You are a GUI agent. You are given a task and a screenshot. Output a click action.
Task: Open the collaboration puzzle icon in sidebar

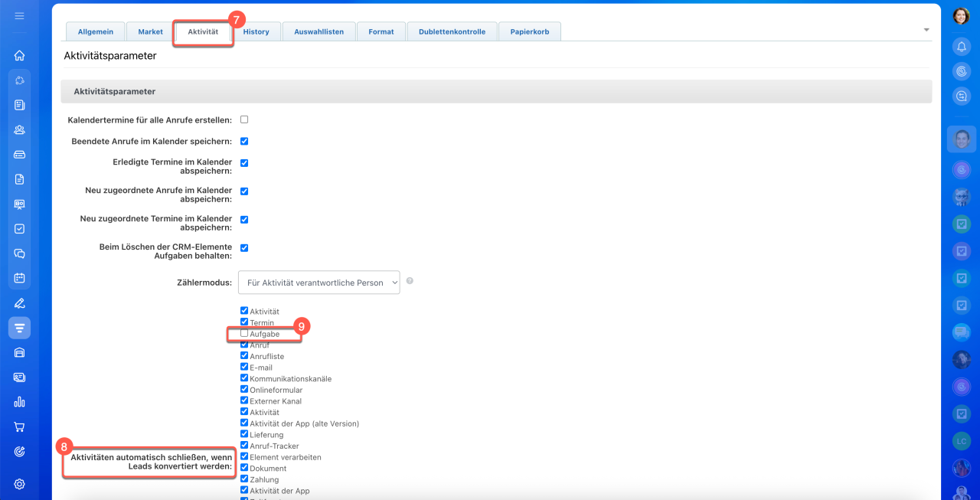coord(19,80)
